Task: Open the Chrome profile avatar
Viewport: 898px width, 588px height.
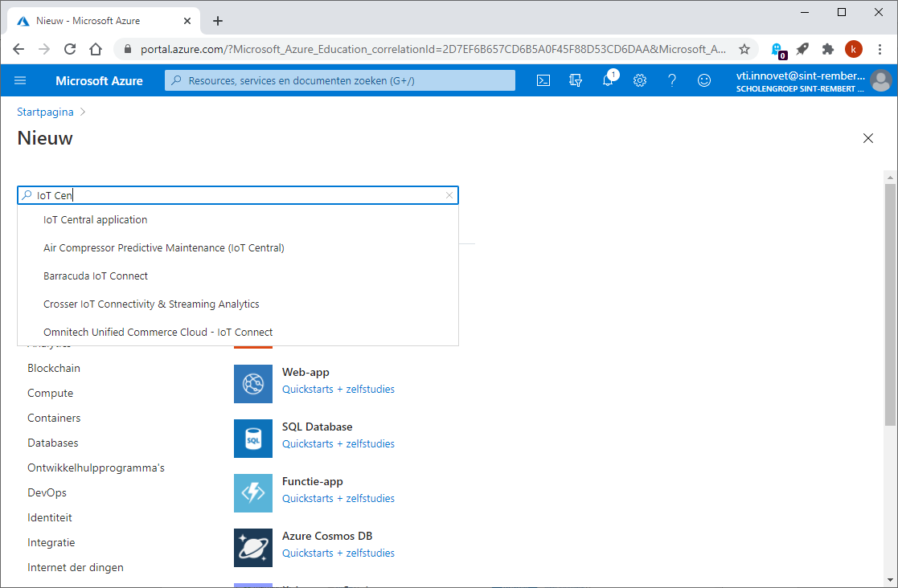Action: (x=853, y=49)
